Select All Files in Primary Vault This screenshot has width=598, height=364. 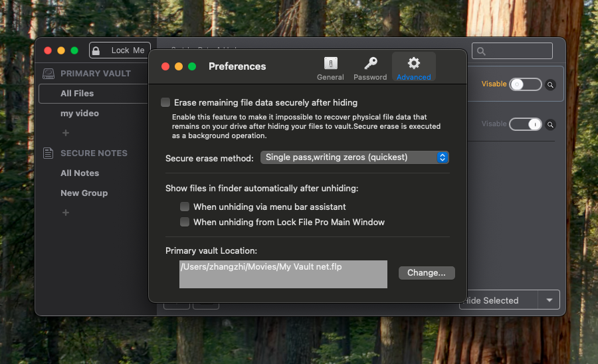click(x=94, y=94)
